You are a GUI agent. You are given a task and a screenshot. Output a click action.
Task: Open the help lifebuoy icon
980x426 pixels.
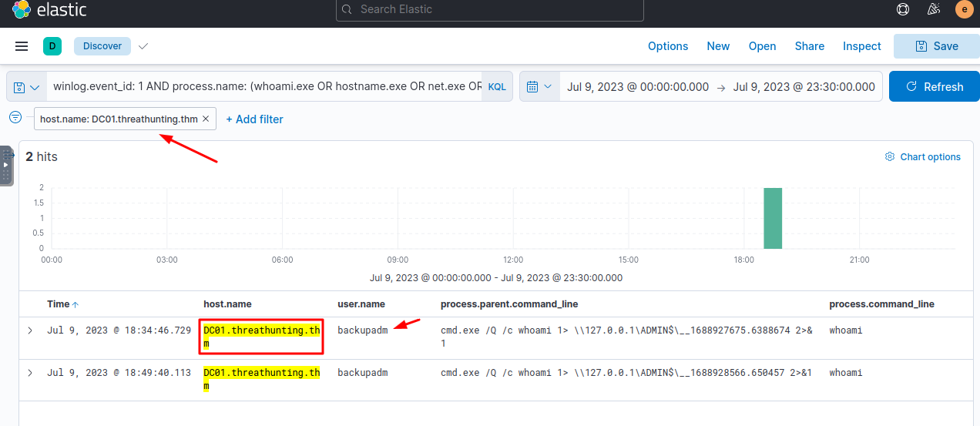click(x=903, y=10)
